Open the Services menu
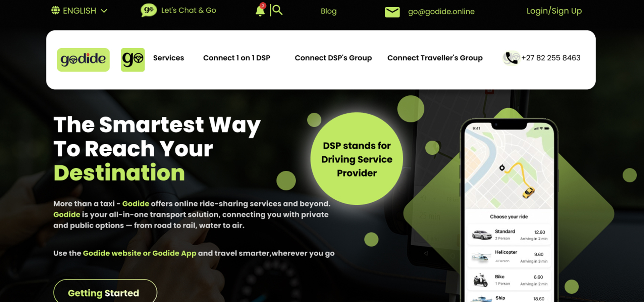Viewport: 644px width, 302px height. coord(168,58)
